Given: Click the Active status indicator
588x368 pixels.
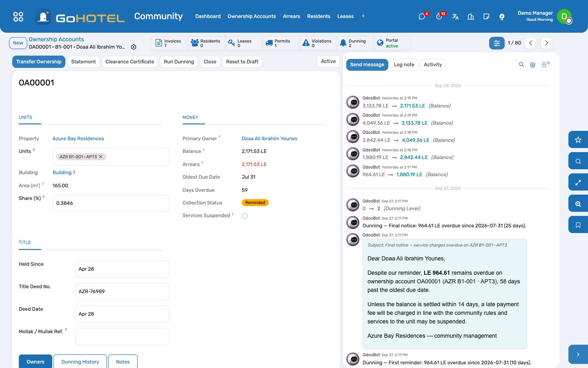Looking at the screenshot, I should pos(328,61).
